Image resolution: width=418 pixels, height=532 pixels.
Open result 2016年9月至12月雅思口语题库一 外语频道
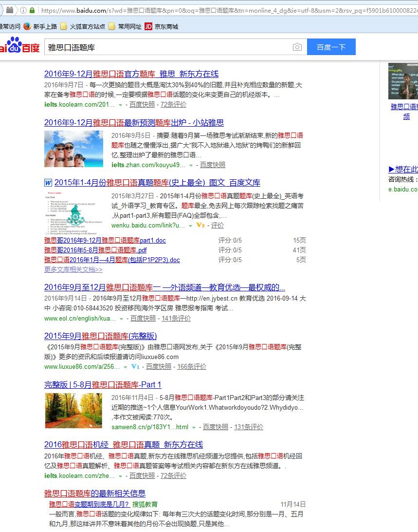click(164, 288)
